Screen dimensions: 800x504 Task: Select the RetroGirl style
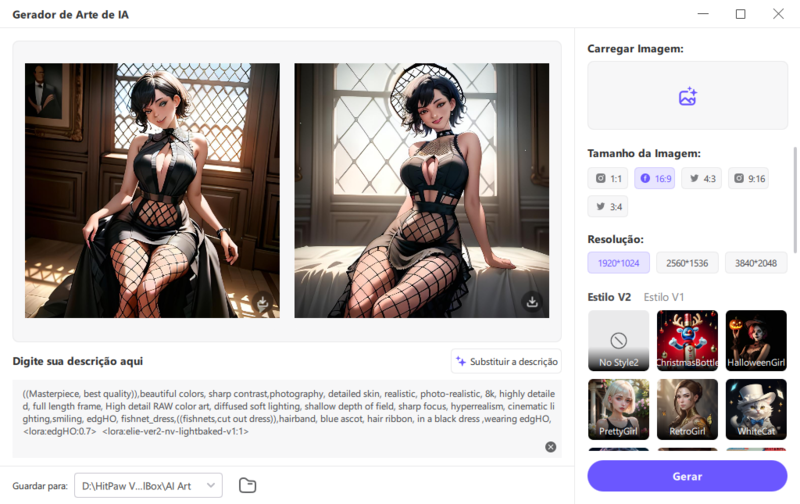[687, 409]
